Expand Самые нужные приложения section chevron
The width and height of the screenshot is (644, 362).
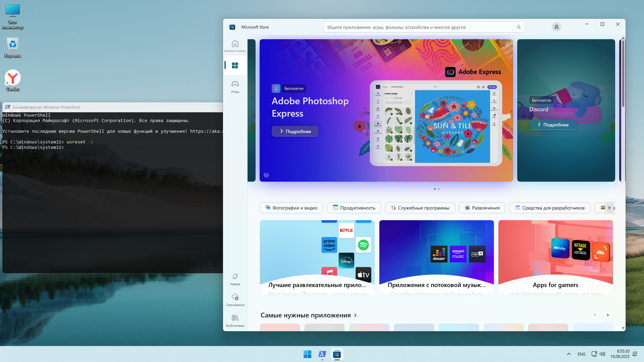click(x=356, y=315)
